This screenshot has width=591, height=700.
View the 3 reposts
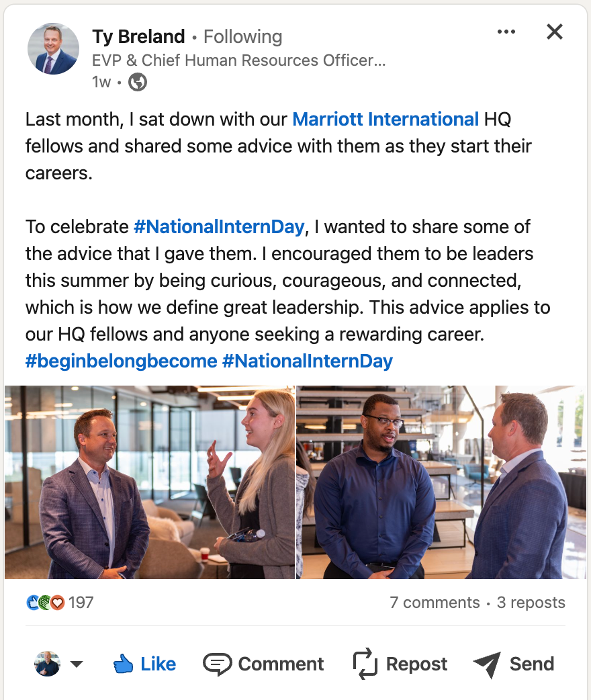click(531, 603)
